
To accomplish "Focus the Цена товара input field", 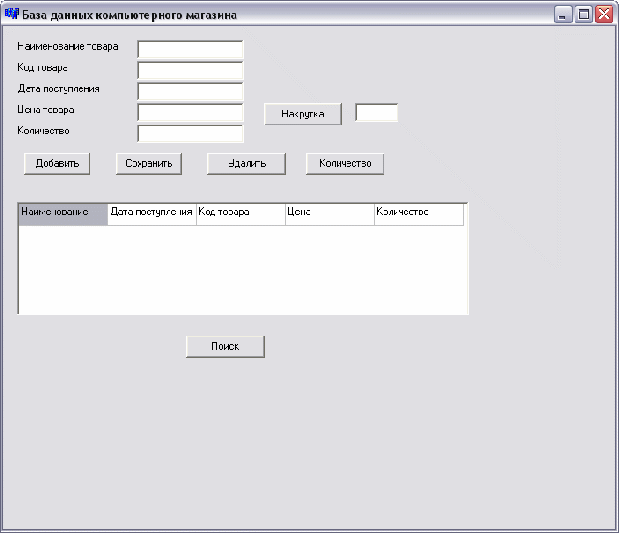I will pyautogui.click(x=190, y=113).
